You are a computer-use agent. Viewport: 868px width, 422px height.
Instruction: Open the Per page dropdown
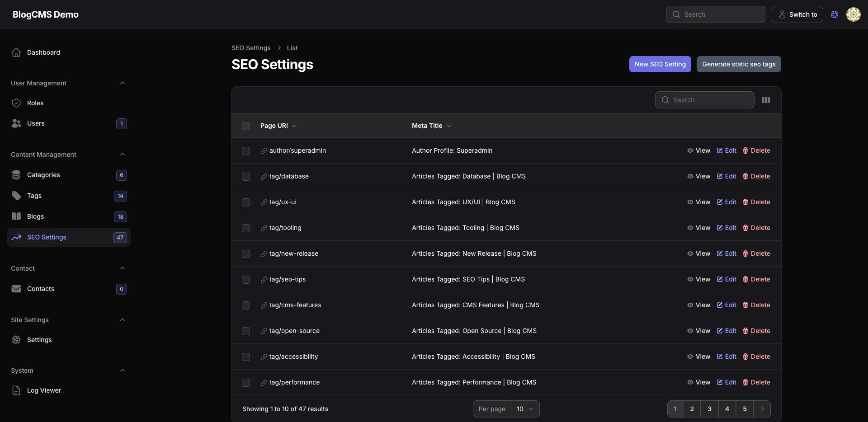[x=525, y=409]
